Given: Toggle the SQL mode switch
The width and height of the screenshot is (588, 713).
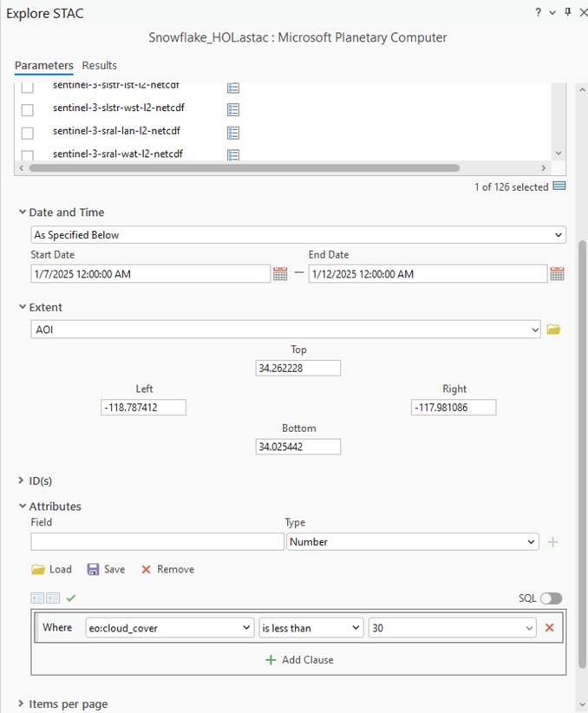Looking at the screenshot, I should (x=552, y=599).
